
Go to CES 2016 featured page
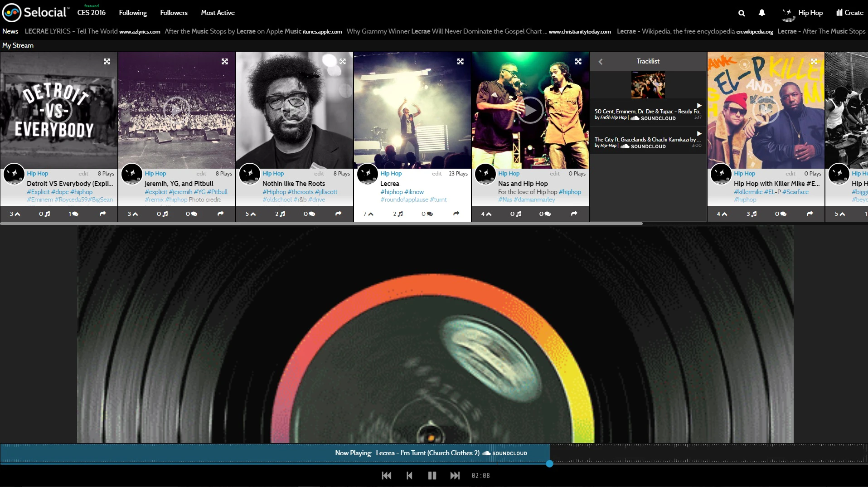tap(91, 12)
